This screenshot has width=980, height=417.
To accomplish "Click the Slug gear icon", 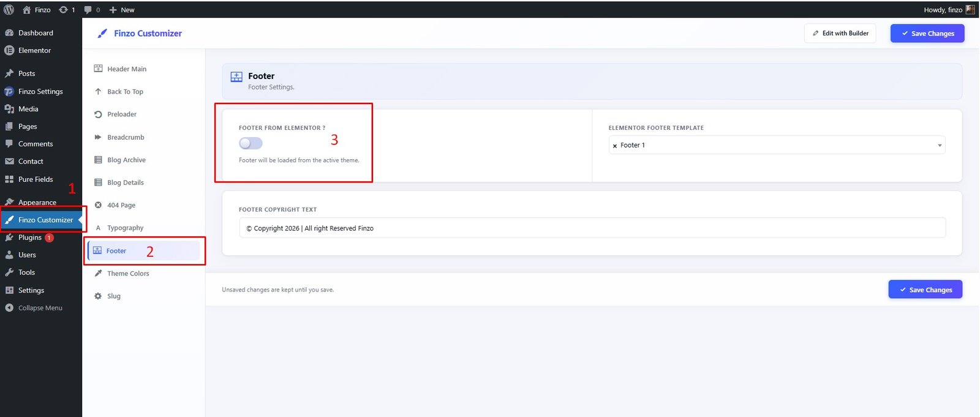I will (98, 296).
